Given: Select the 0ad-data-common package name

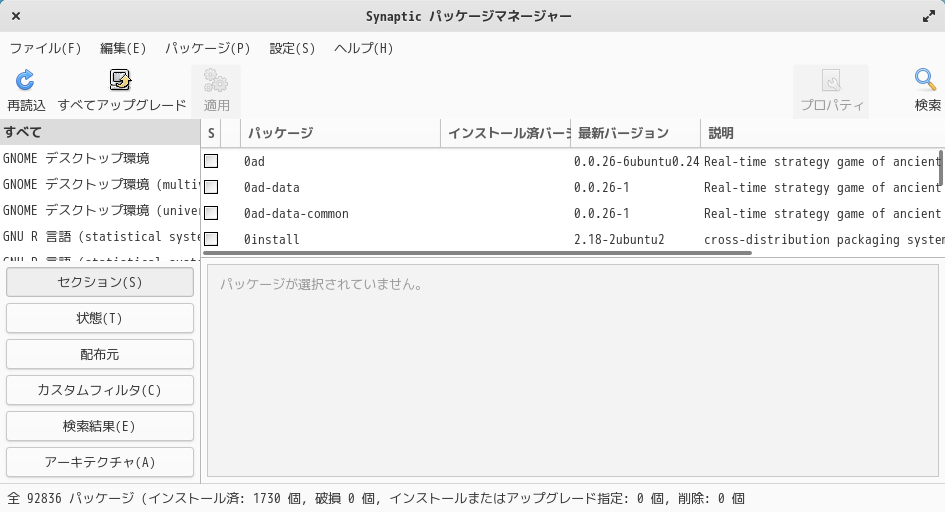Looking at the screenshot, I should coord(296,213).
